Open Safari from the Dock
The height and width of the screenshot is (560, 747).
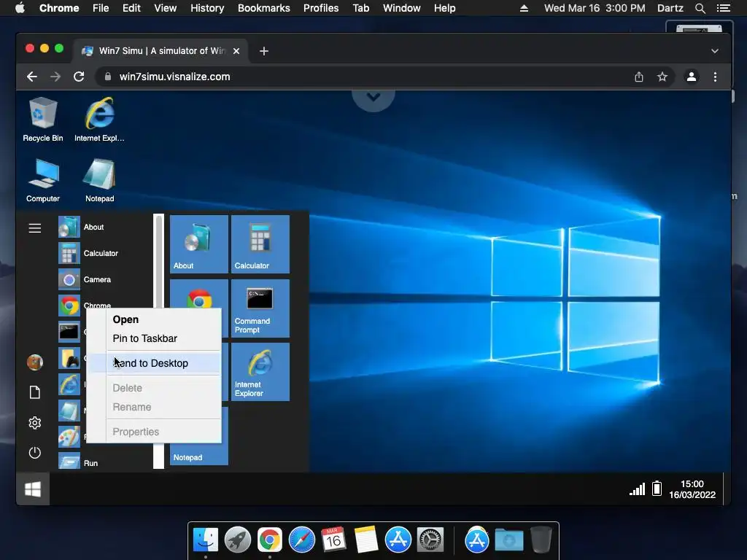tap(302, 540)
